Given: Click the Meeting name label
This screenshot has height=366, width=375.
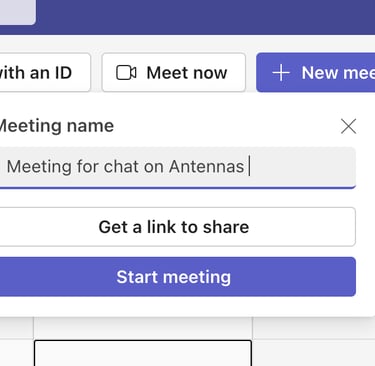Looking at the screenshot, I should pyautogui.click(x=56, y=126).
